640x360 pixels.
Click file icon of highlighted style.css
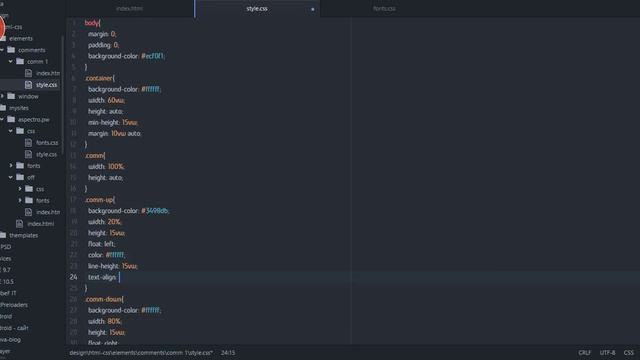point(28,84)
